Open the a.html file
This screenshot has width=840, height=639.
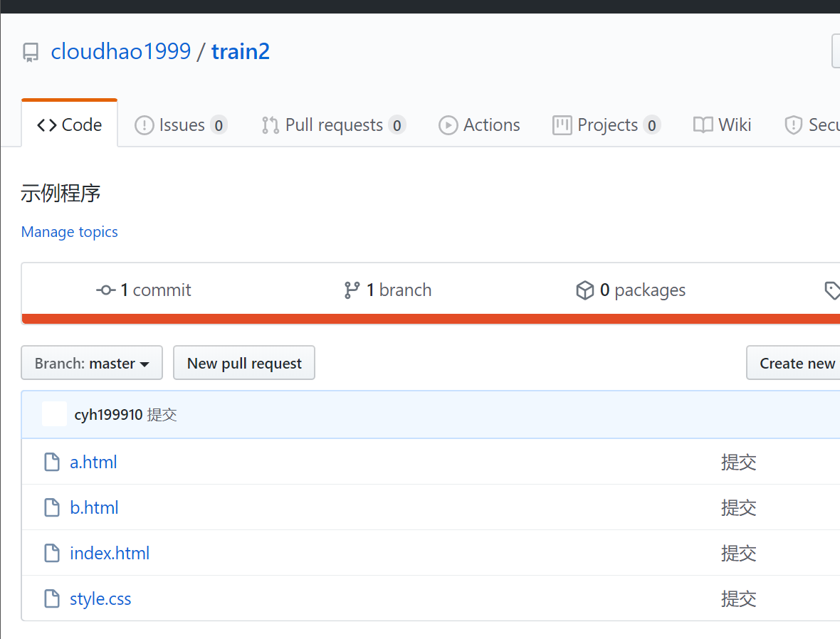click(93, 462)
